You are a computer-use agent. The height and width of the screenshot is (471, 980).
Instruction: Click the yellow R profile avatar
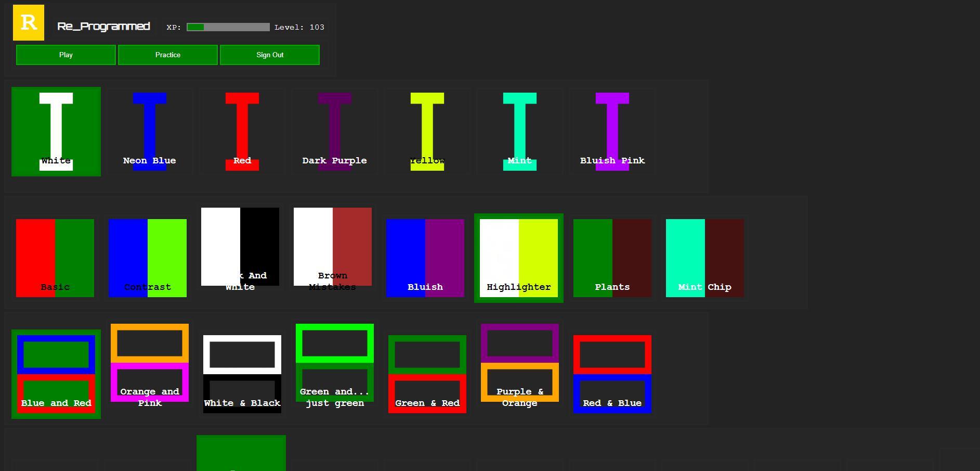29,23
